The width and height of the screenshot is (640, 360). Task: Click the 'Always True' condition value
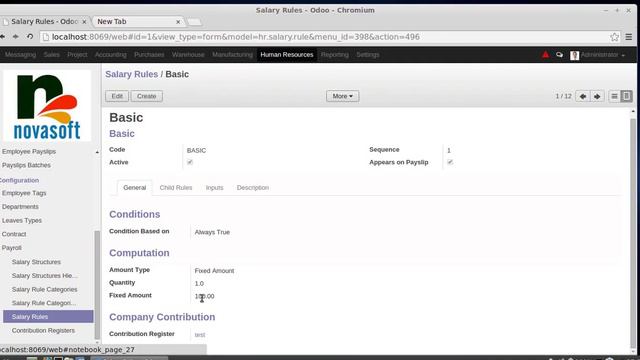pyautogui.click(x=212, y=232)
